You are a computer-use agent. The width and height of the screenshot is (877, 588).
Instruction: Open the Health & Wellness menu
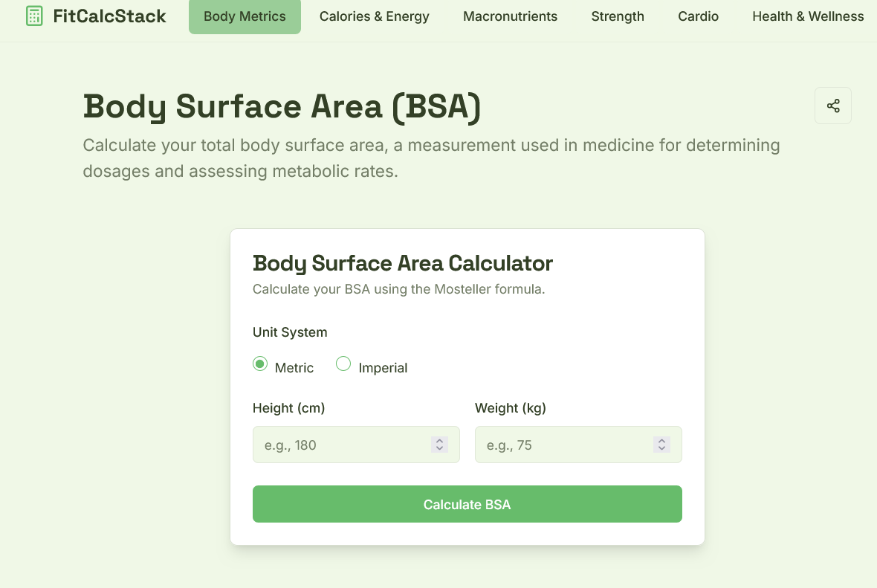(x=808, y=16)
